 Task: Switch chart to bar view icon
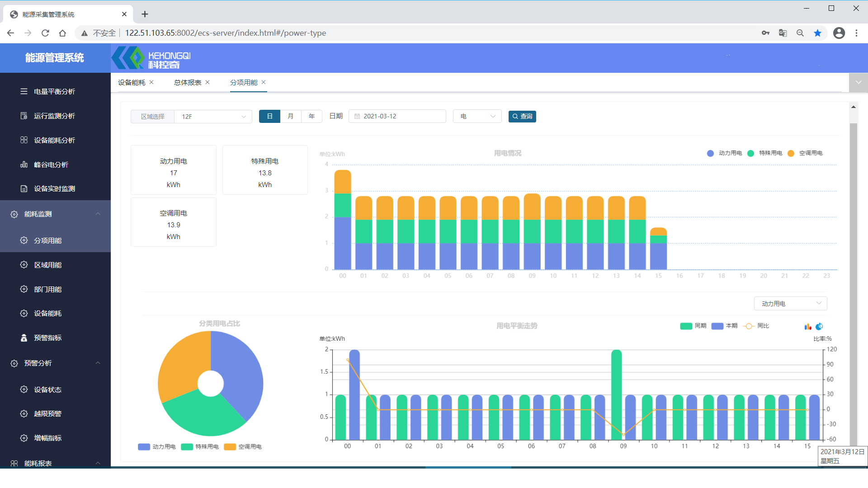click(808, 326)
